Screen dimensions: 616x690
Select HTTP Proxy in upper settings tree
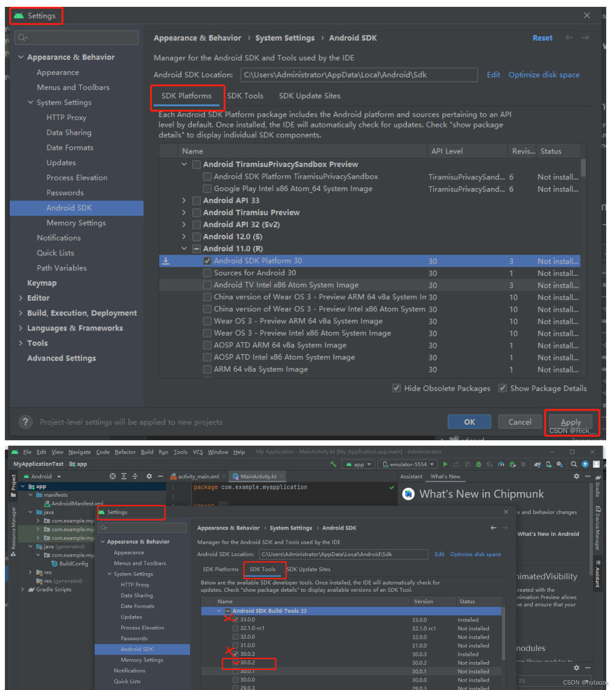tap(66, 117)
